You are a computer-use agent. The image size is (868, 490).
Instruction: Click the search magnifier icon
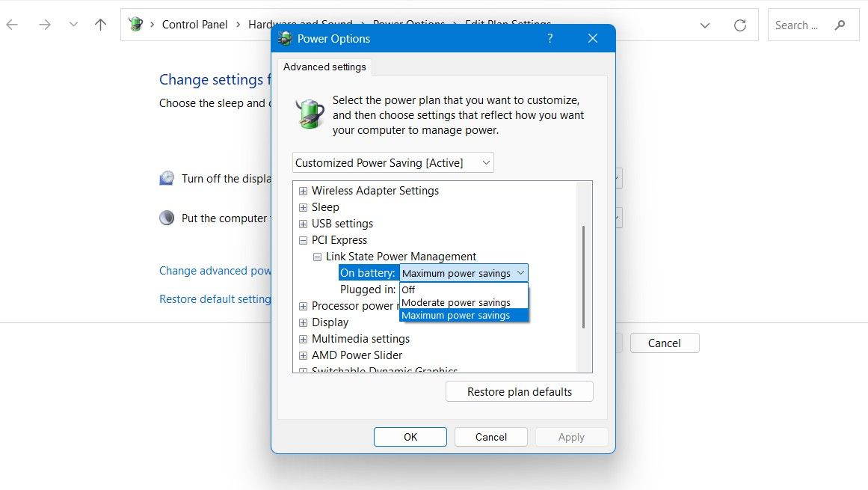[840, 25]
